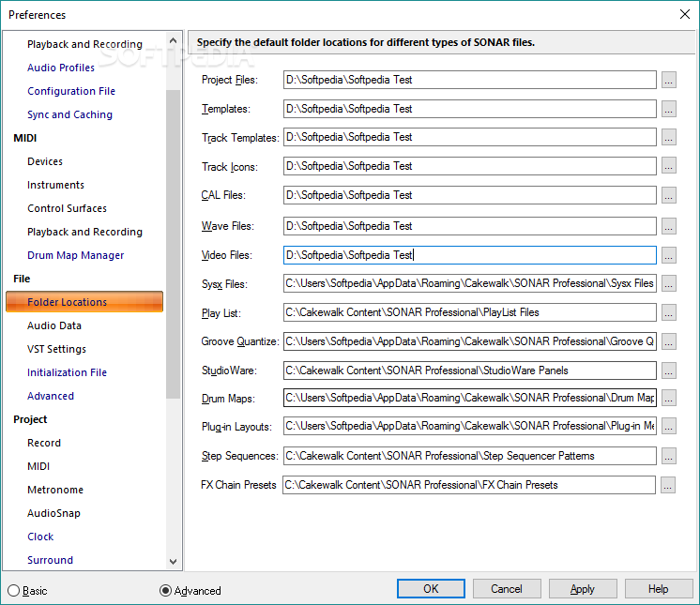Open Record page under Project
Viewport: 700px width, 605px height.
pos(44,443)
